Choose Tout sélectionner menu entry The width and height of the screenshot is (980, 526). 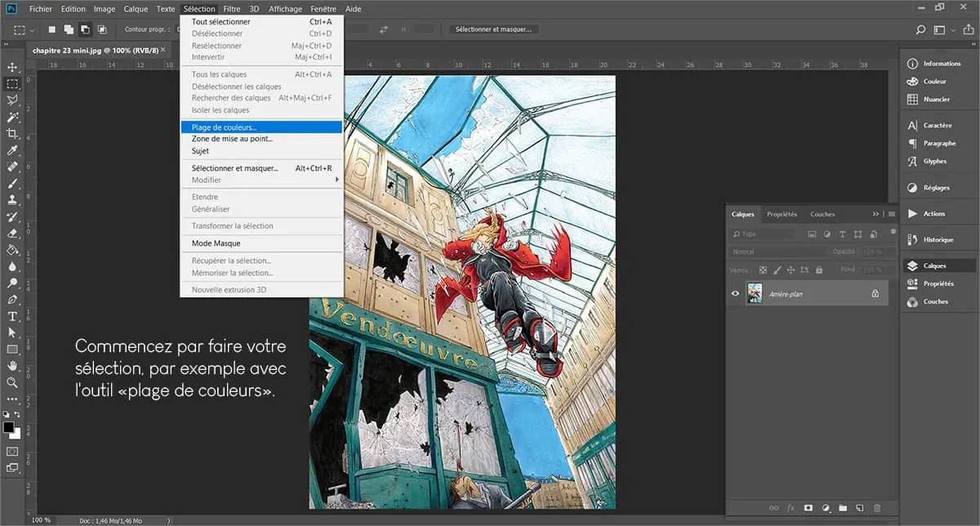[x=261, y=22]
